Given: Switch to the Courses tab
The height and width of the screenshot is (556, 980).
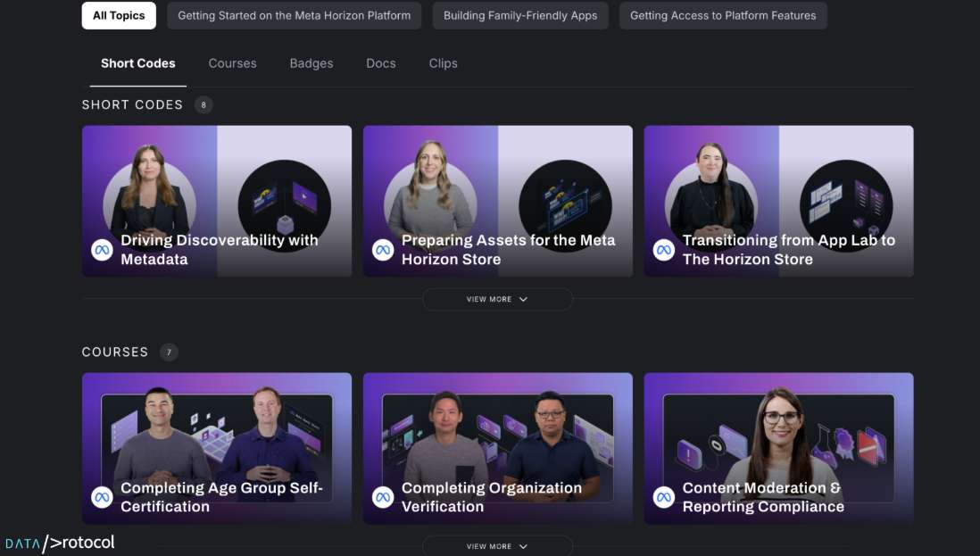Looking at the screenshot, I should (x=232, y=63).
